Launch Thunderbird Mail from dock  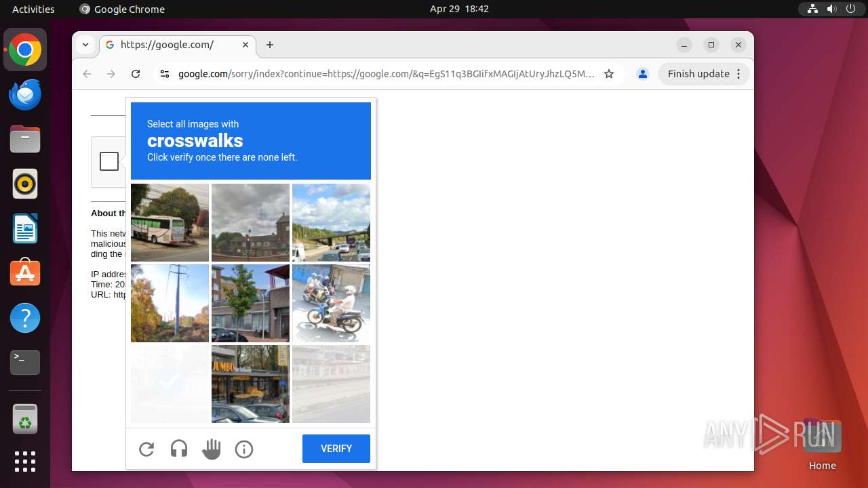25,94
